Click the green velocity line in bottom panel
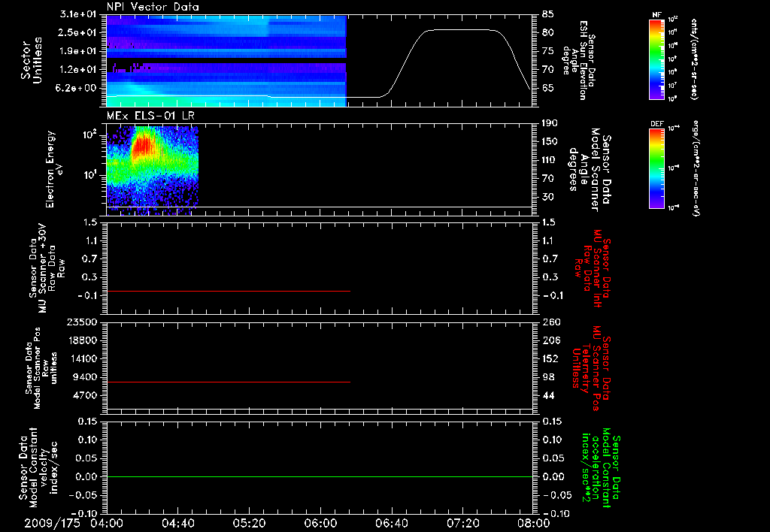 point(320,476)
